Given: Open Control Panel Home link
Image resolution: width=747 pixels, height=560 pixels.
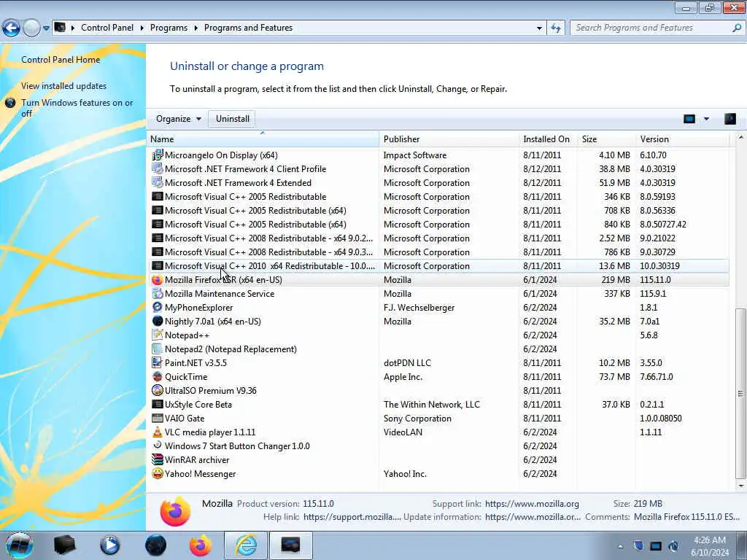Looking at the screenshot, I should pyautogui.click(x=61, y=60).
